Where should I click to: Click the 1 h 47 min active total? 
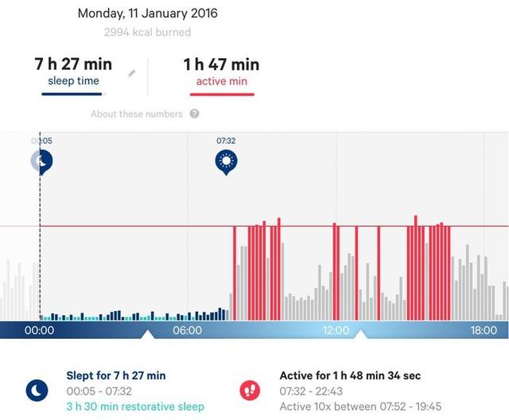(x=221, y=64)
